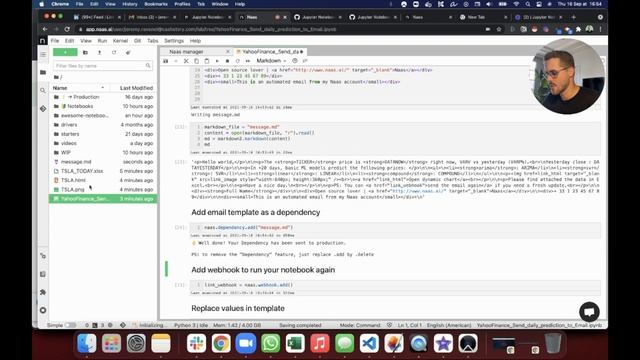Open a new Chrome tab
This screenshot has width=640, height=360.
(573, 17)
